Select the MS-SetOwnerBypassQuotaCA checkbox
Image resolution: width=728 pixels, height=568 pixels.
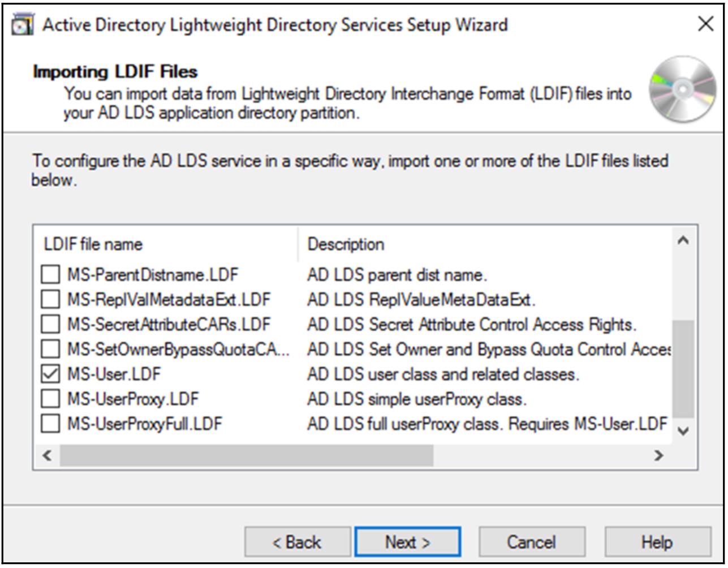pos(50,349)
